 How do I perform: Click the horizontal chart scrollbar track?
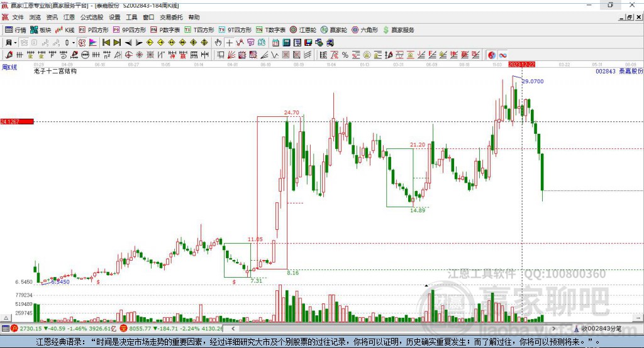point(394,329)
